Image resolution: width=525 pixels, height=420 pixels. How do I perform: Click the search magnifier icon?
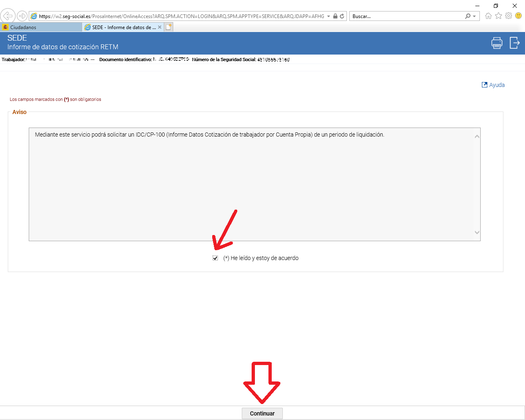tap(468, 16)
